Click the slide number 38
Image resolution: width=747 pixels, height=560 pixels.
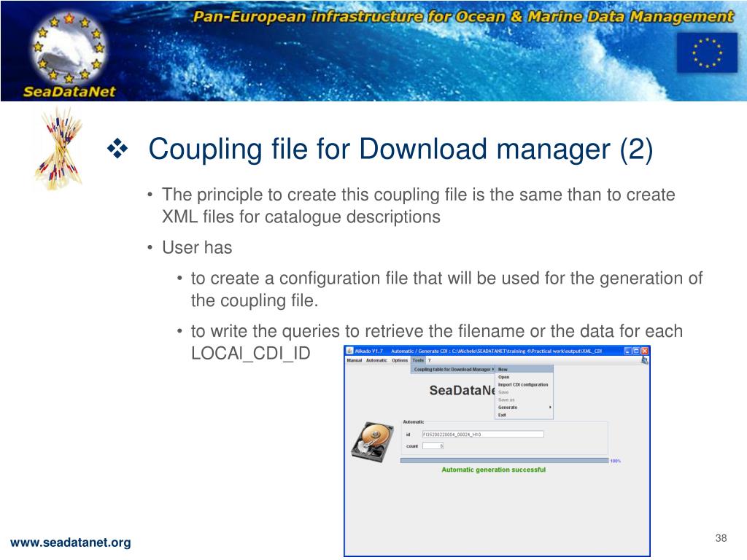(x=721, y=538)
